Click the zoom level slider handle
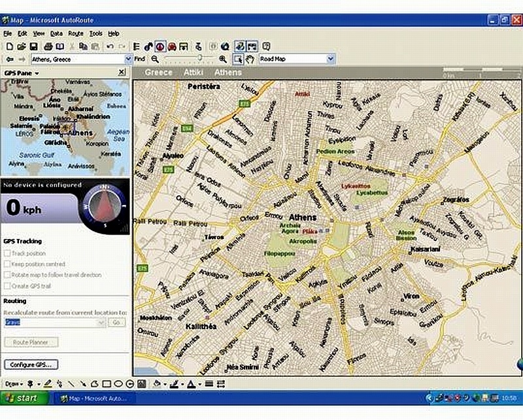The width and height of the screenshot is (523, 420). click(x=200, y=59)
